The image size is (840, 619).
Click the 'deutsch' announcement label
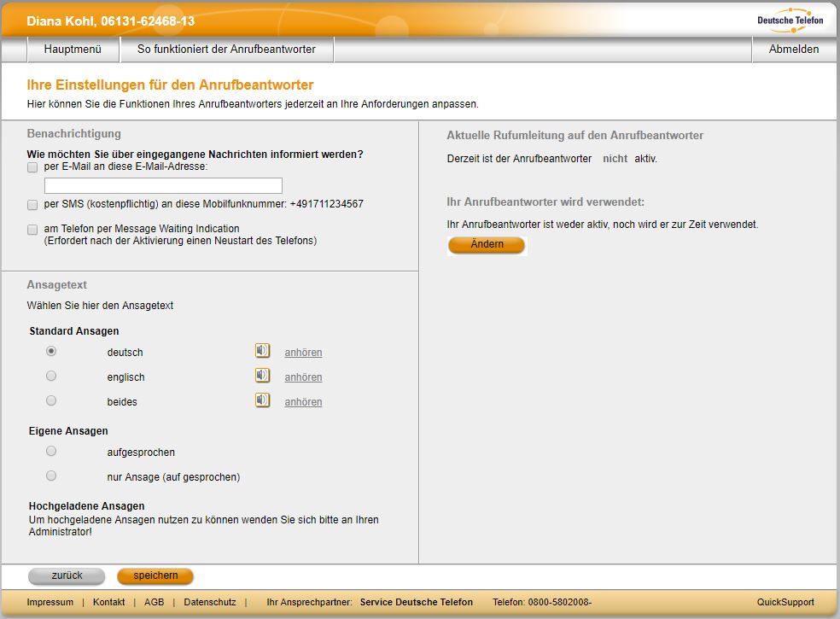coord(125,353)
